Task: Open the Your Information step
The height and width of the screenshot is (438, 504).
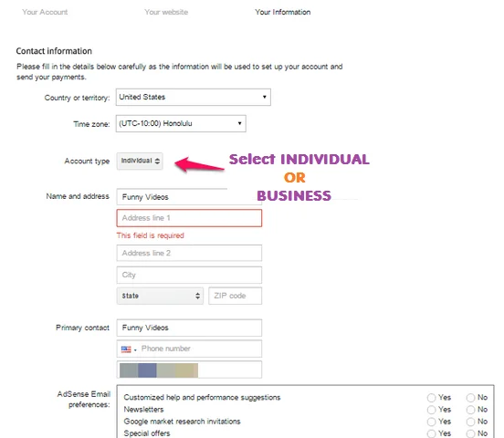Action: (283, 12)
